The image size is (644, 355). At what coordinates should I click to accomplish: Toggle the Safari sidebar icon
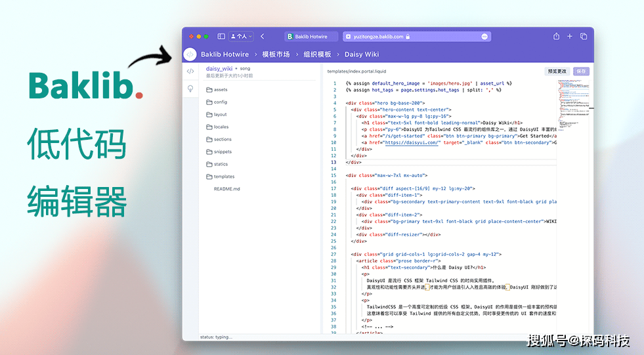pos(221,37)
